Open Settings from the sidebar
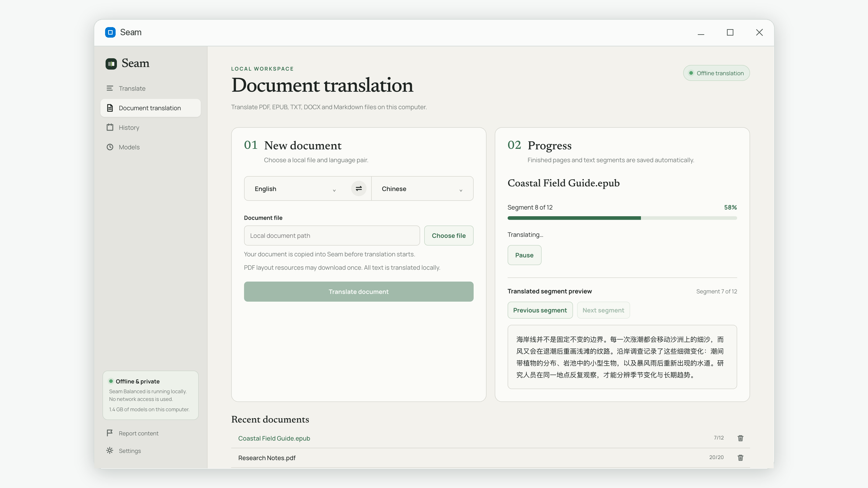This screenshot has height=488, width=868. (151, 451)
